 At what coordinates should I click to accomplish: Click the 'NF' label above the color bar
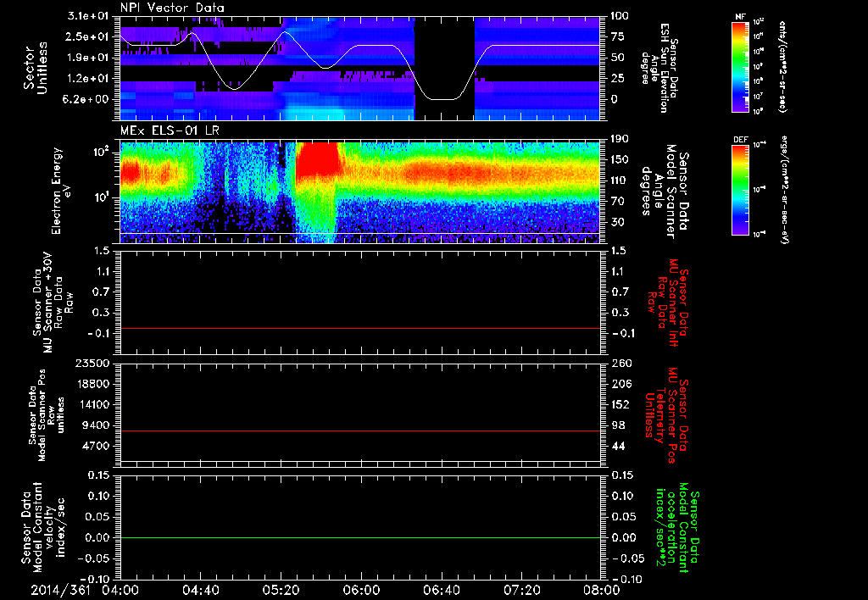tap(740, 17)
